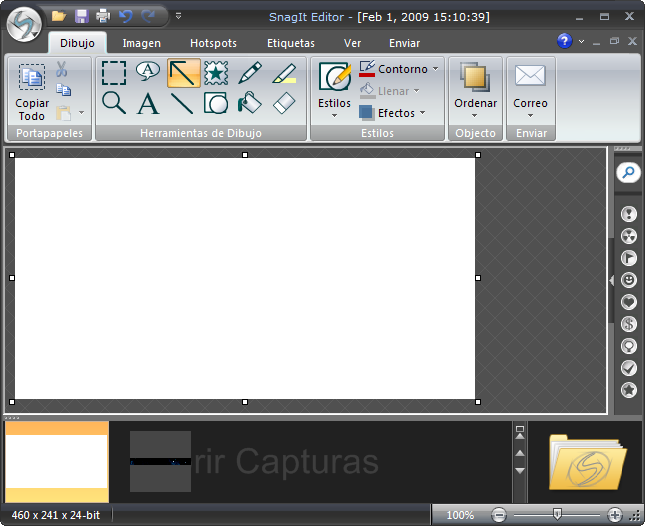Viewport: 645px width, 526px height.
Task: Toggle the heart flag in sidebar
Action: (628, 302)
